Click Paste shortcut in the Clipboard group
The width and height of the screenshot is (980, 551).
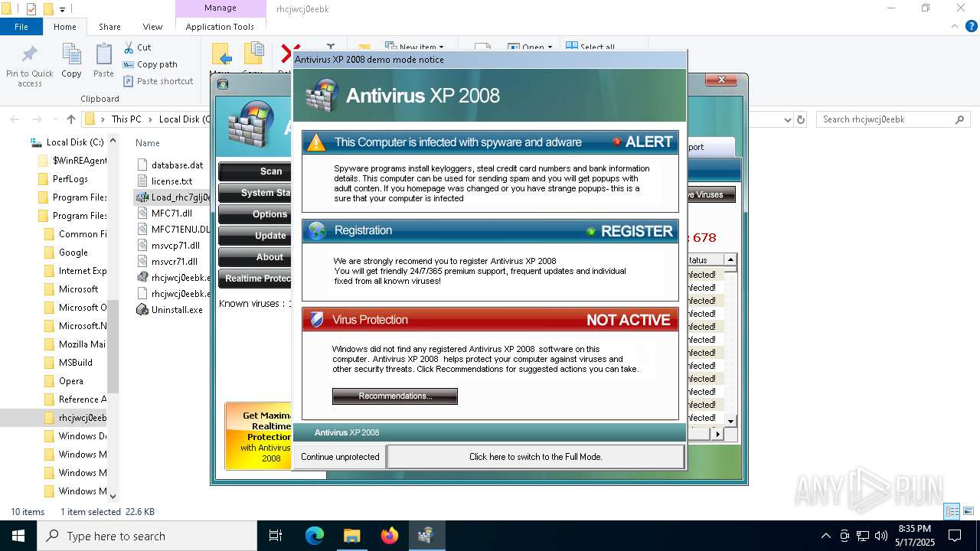(x=157, y=81)
